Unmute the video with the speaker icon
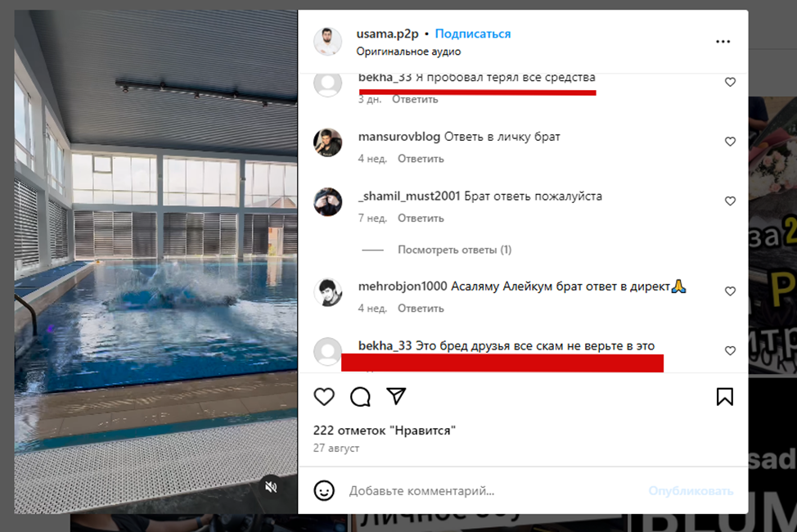The width and height of the screenshot is (797, 532). pos(271,487)
